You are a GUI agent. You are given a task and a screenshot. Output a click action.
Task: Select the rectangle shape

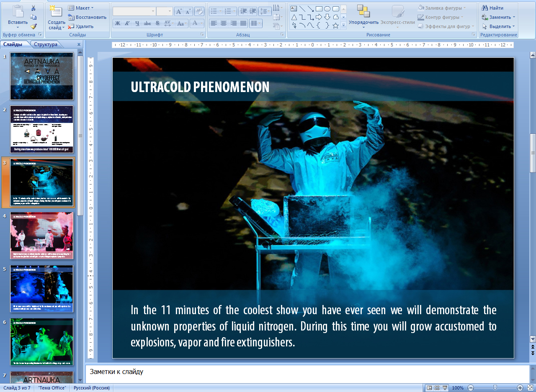[x=319, y=8]
